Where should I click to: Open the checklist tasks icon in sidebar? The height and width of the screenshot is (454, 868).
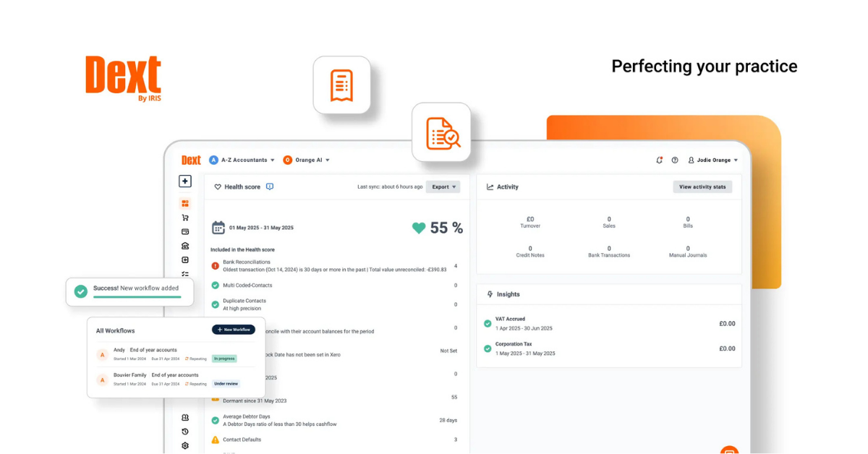[185, 274]
